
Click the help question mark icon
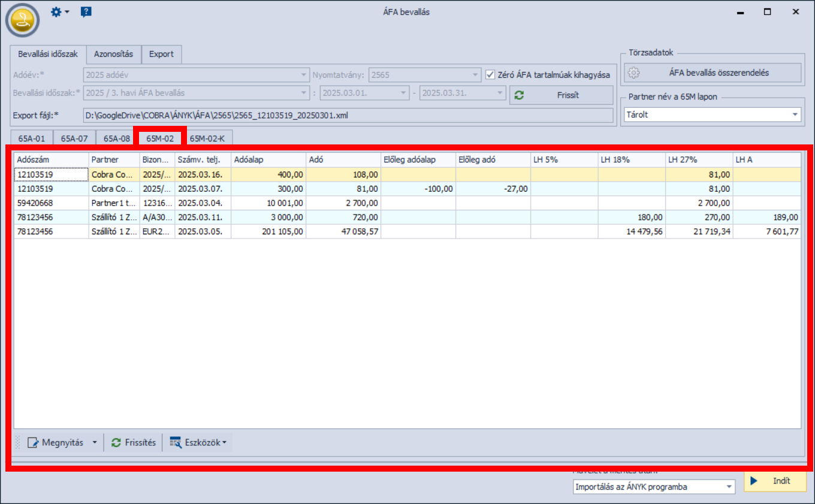pos(86,12)
